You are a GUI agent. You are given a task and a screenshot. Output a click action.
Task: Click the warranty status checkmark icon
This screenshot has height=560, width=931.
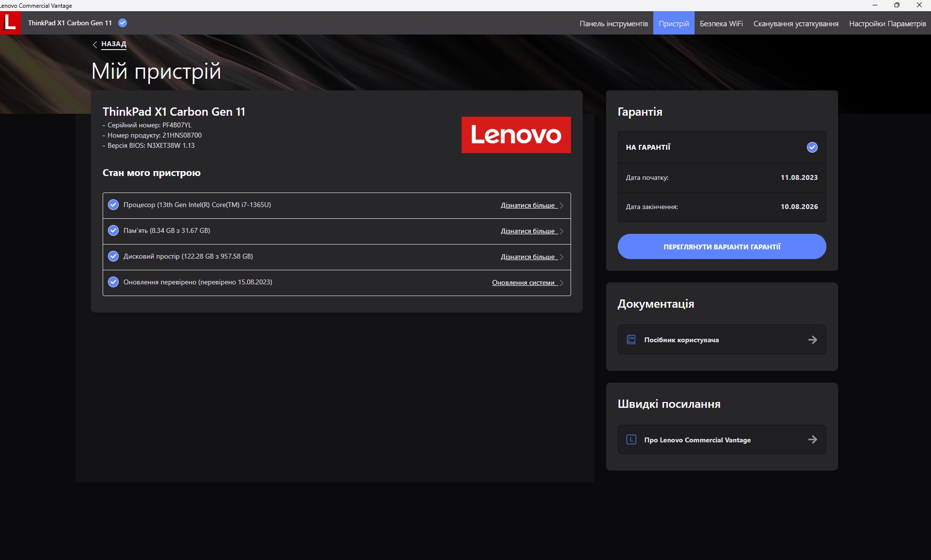coord(812,147)
